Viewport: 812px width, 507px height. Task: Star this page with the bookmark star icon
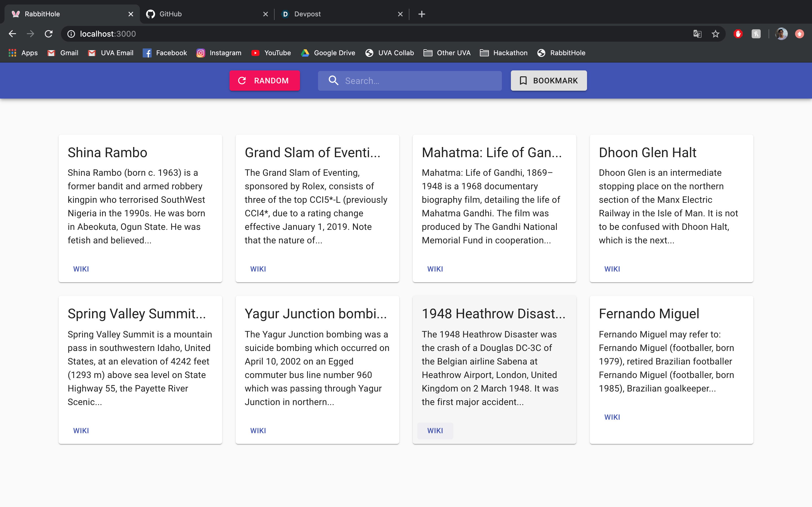715,34
